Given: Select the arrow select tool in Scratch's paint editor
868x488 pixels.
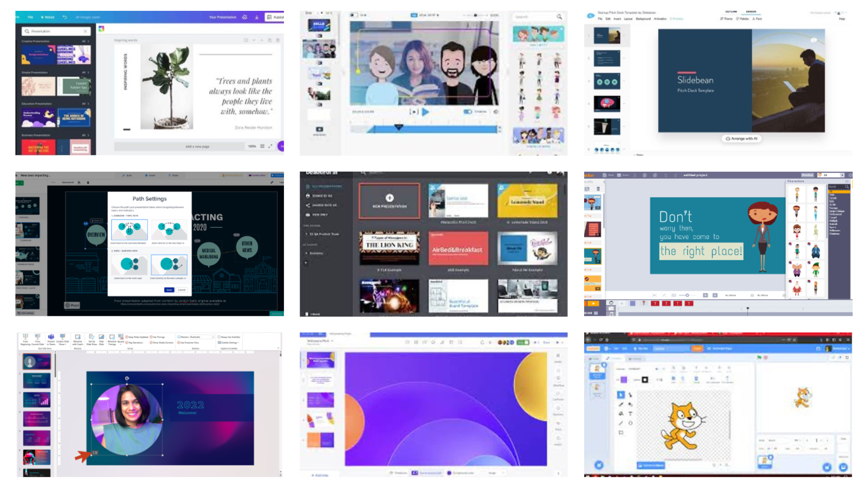Looking at the screenshot, I should [620, 395].
